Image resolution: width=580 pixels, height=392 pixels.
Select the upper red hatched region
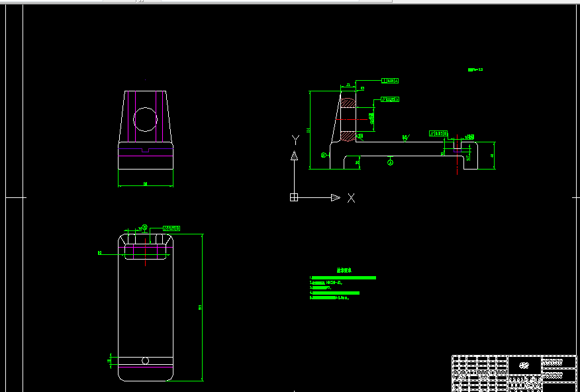point(348,103)
